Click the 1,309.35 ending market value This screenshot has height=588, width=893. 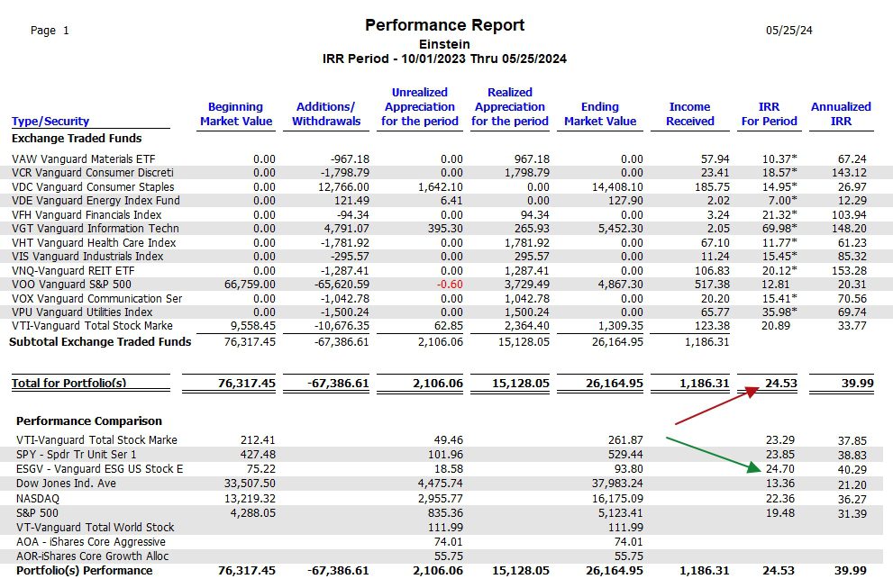pyautogui.click(x=620, y=326)
